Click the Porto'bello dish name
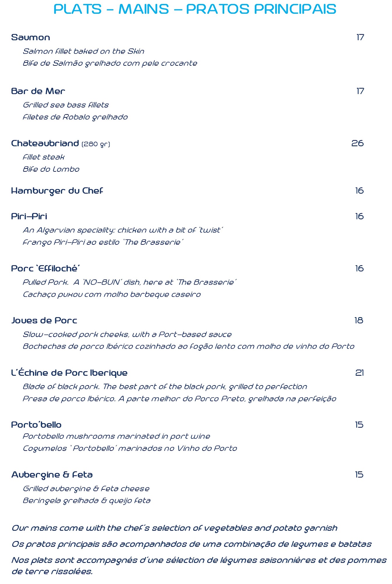 tap(36, 425)
